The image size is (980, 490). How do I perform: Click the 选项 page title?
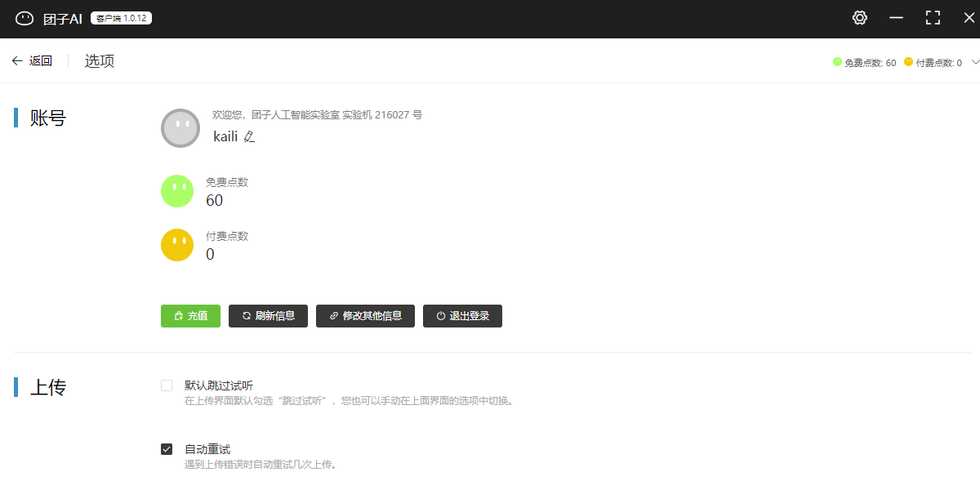[100, 61]
